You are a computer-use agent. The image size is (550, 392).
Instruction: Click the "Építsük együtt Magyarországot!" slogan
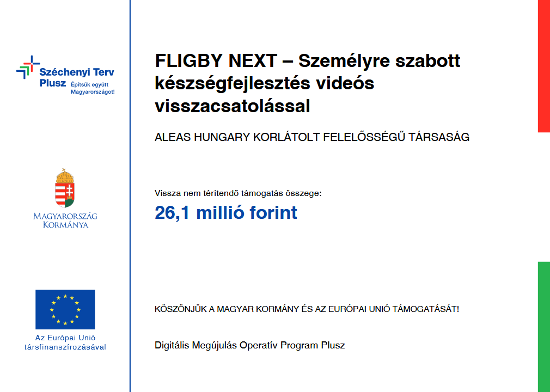(x=93, y=88)
